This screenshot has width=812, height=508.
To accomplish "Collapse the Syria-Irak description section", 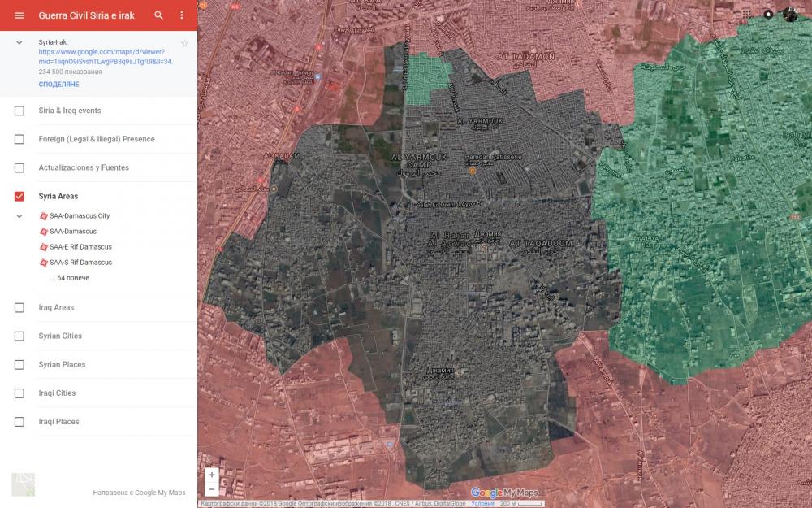I will [19, 42].
